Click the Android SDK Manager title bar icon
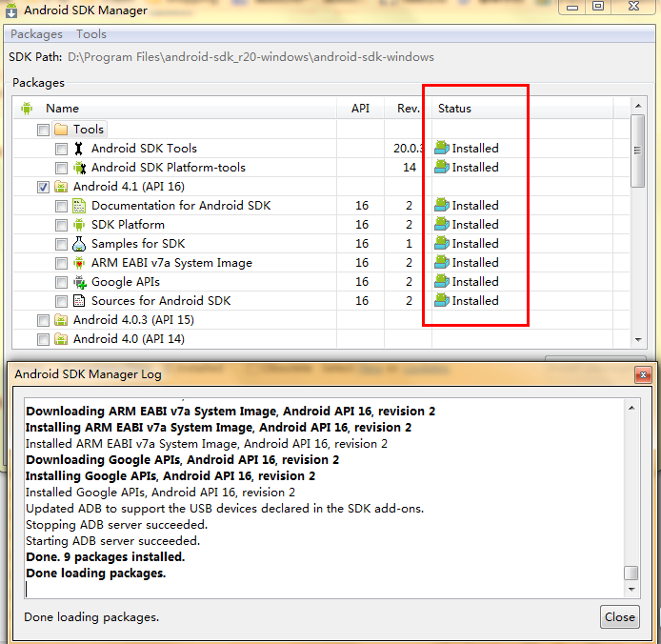661x644 pixels. [x=11, y=10]
